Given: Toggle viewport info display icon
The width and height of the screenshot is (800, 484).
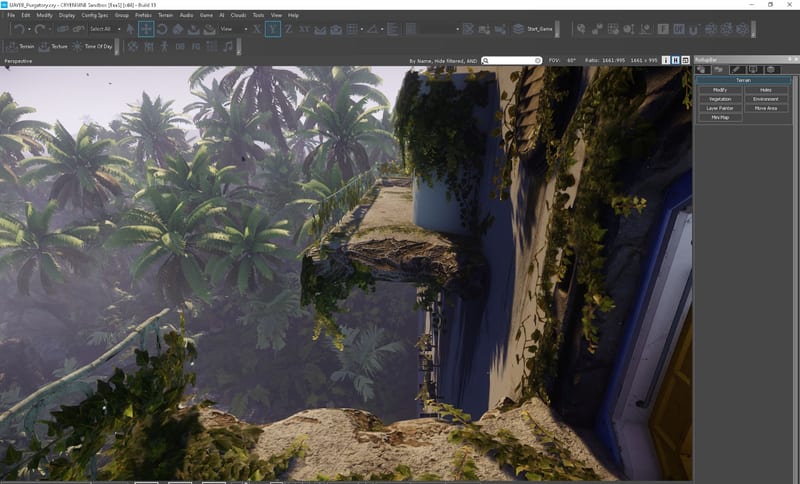Looking at the screenshot, I should [x=666, y=60].
